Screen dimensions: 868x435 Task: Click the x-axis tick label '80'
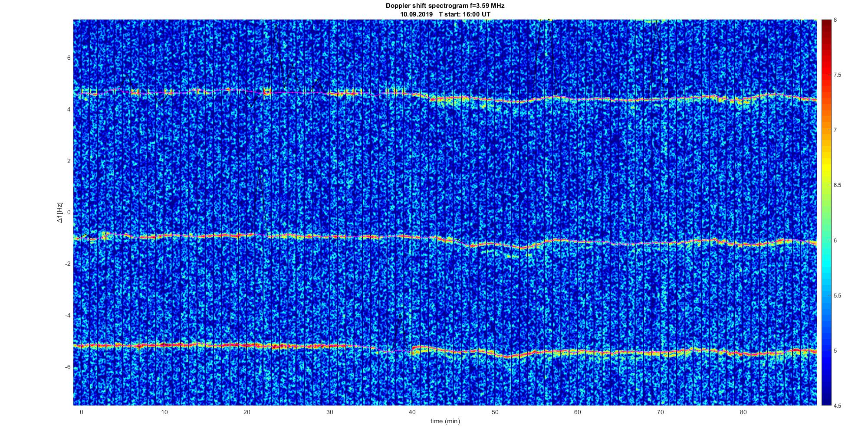743,412
